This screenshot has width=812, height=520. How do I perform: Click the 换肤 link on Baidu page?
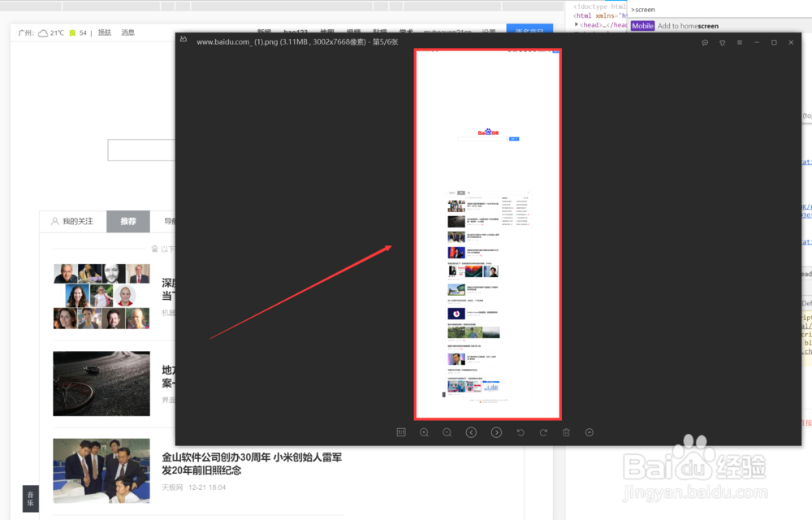[105, 32]
